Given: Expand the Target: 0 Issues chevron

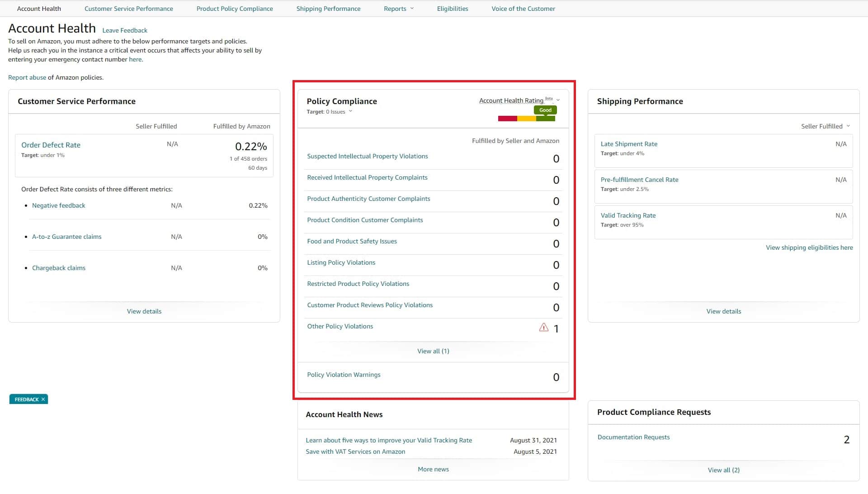Looking at the screenshot, I should tap(350, 111).
